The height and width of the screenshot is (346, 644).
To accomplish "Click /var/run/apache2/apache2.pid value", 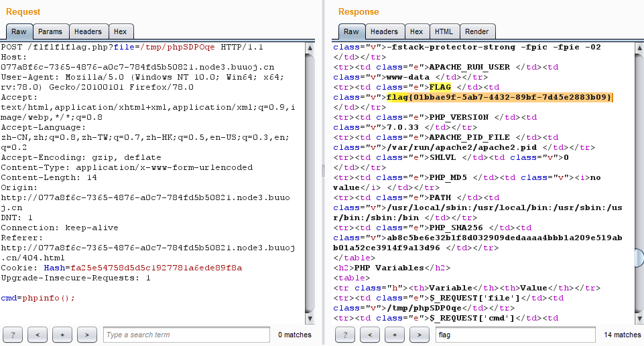I will tap(462, 148).
